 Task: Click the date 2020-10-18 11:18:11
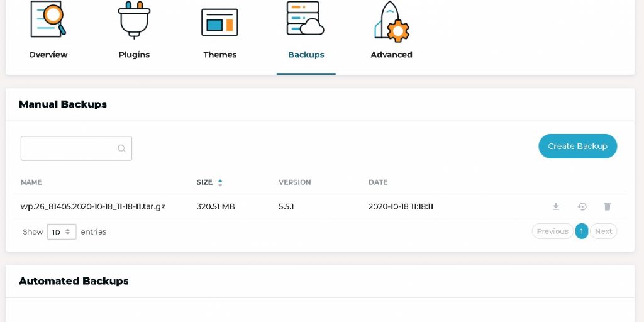point(401,206)
